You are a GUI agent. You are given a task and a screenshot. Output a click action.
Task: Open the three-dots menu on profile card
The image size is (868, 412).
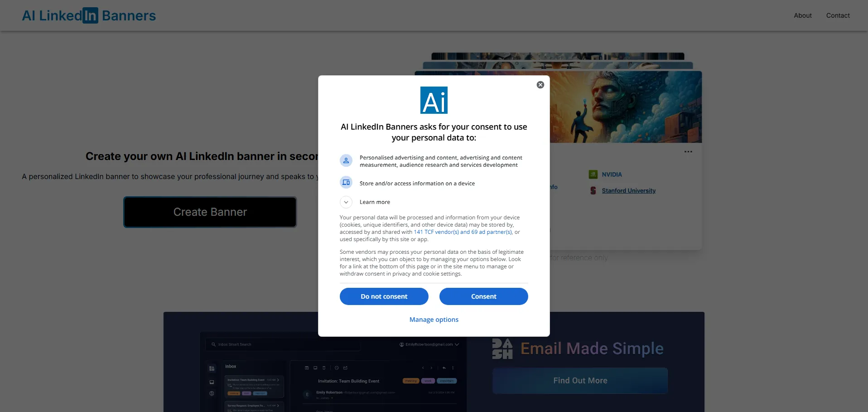point(688,152)
